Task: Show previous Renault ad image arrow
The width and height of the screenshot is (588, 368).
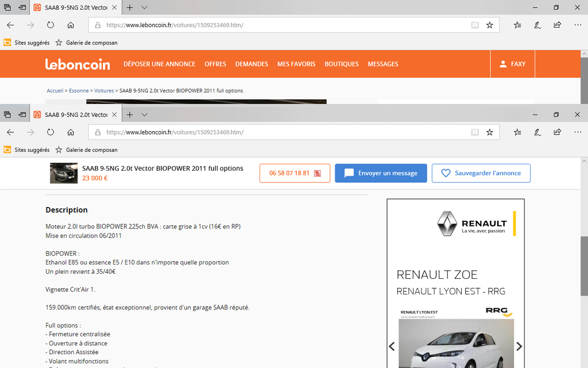Action: pos(392,346)
